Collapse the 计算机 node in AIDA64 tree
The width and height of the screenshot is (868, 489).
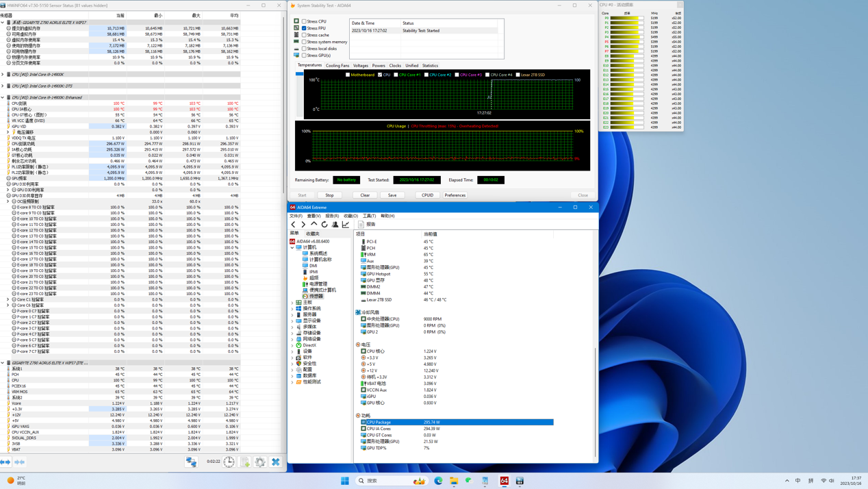[x=292, y=247]
